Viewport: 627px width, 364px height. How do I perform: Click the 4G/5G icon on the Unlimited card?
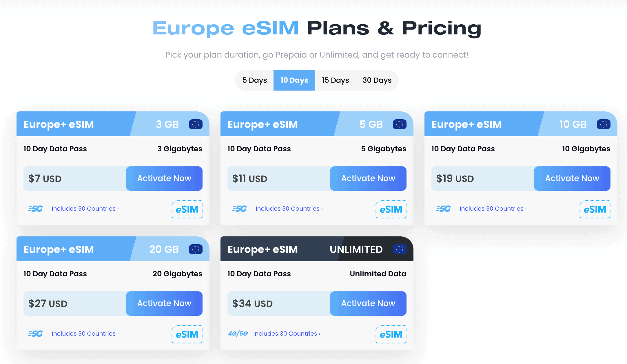(x=238, y=333)
